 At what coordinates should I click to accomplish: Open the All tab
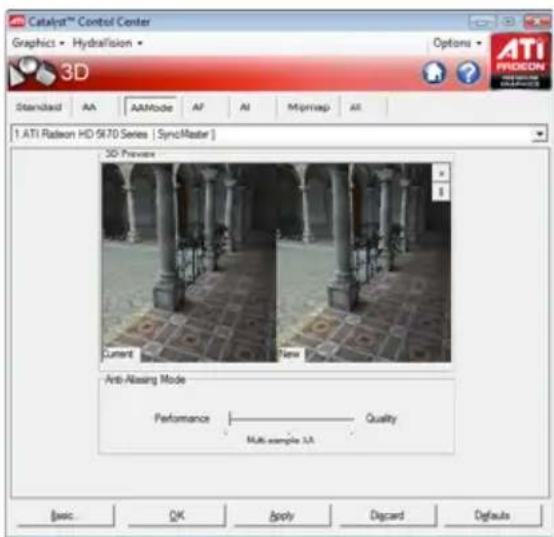click(x=355, y=107)
